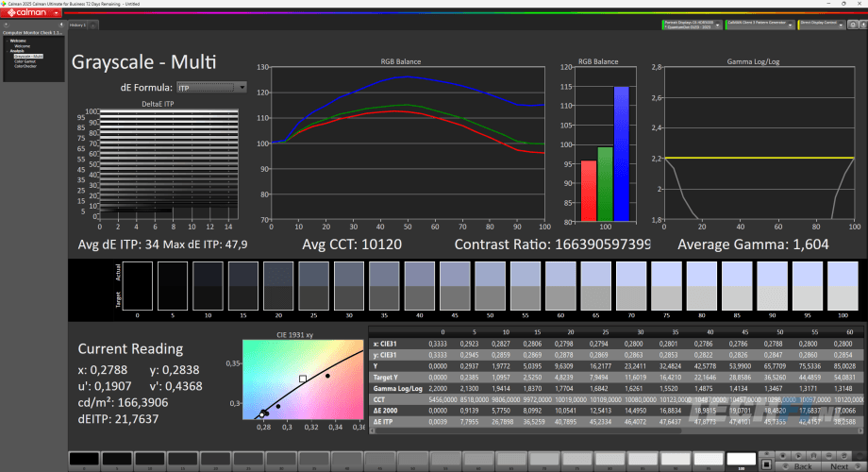Click the 'Computer Monitor Check' workflow title
Viewport: 868px width, 472px height.
point(33,33)
